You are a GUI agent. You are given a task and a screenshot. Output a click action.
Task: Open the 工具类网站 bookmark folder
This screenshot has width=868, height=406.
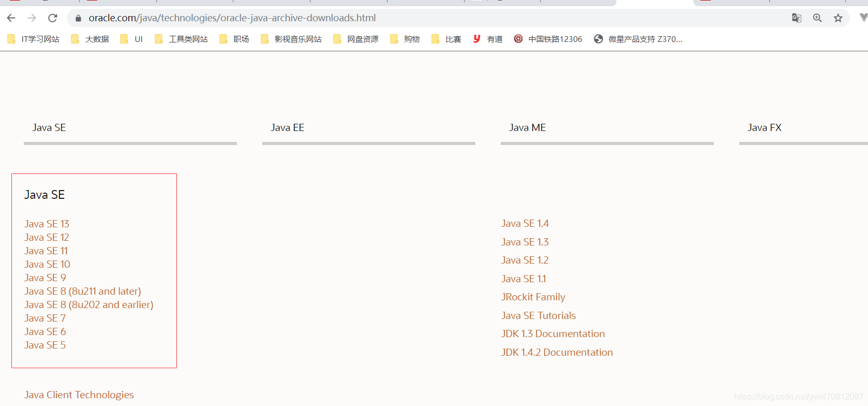pos(181,39)
